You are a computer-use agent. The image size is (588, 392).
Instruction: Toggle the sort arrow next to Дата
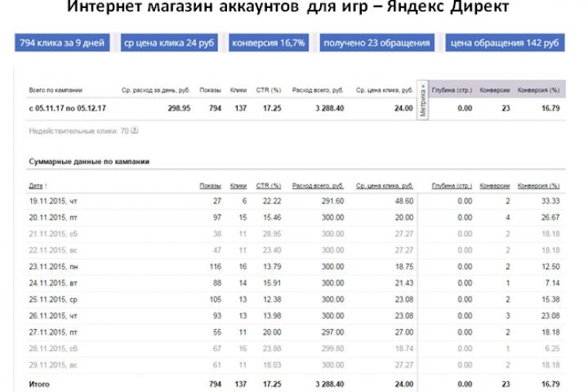46,185
